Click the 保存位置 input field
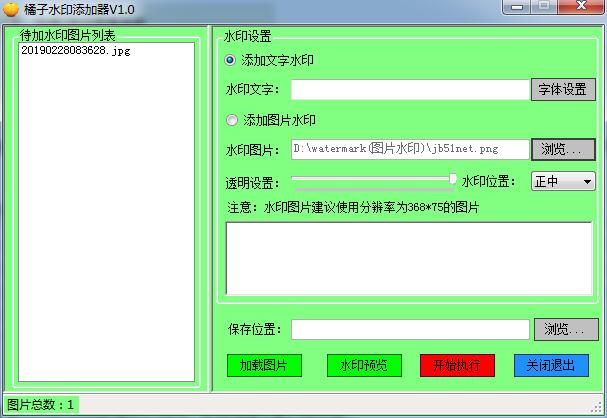 (x=410, y=330)
